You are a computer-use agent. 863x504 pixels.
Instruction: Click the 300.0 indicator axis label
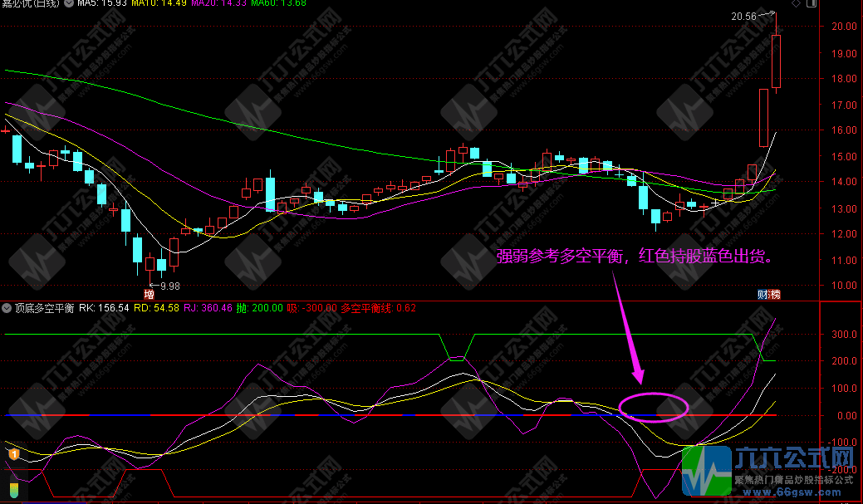click(844, 334)
